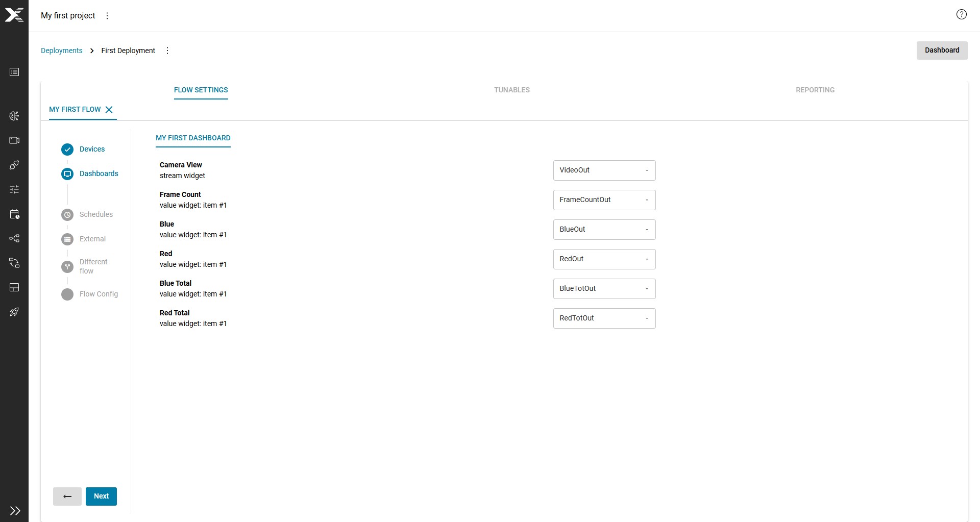The image size is (980, 522).
Task: Open the camera icon in sidebar
Action: [x=14, y=140]
